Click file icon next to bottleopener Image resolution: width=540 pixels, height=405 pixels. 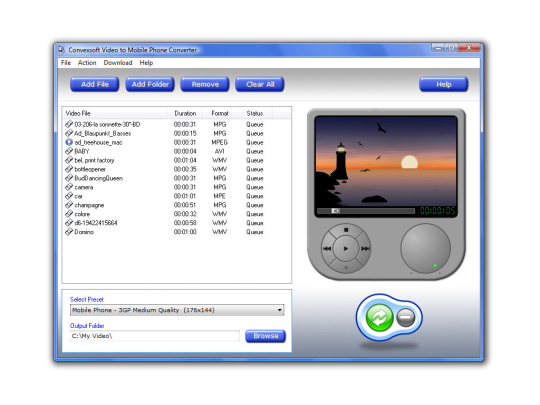pyautogui.click(x=69, y=169)
